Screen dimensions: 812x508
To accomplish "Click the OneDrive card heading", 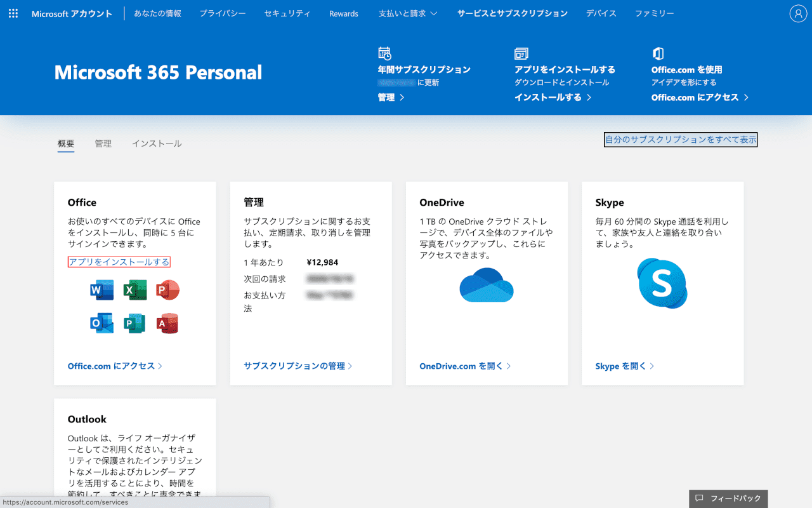I will (442, 203).
